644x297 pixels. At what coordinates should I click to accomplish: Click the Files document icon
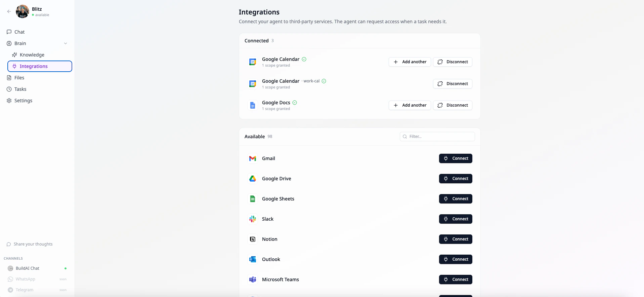[9, 78]
